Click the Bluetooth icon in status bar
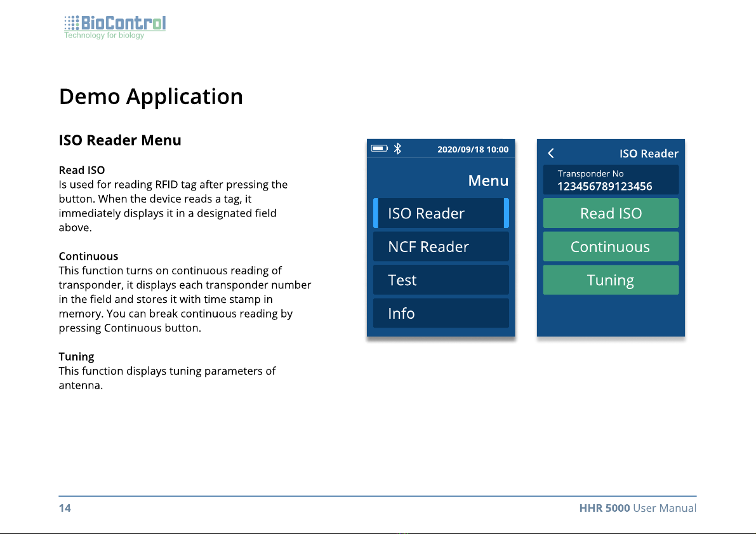Image resolution: width=756 pixels, height=534 pixels. (397, 149)
